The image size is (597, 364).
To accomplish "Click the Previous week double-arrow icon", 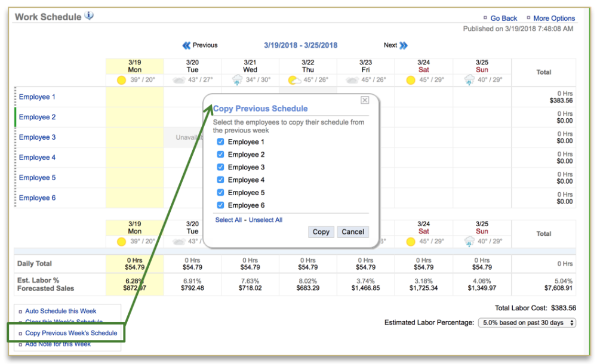I will 186,45.
